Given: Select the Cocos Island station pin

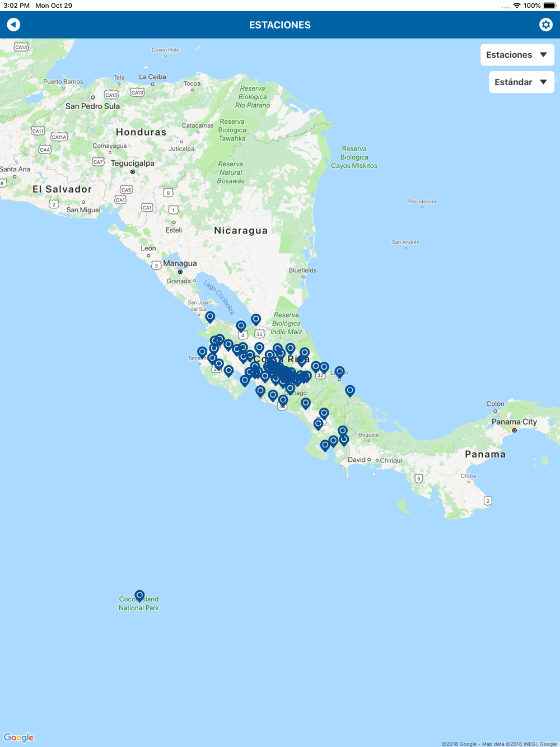Looking at the screenshot, I should pyautogui.click(x=139, y=596).
